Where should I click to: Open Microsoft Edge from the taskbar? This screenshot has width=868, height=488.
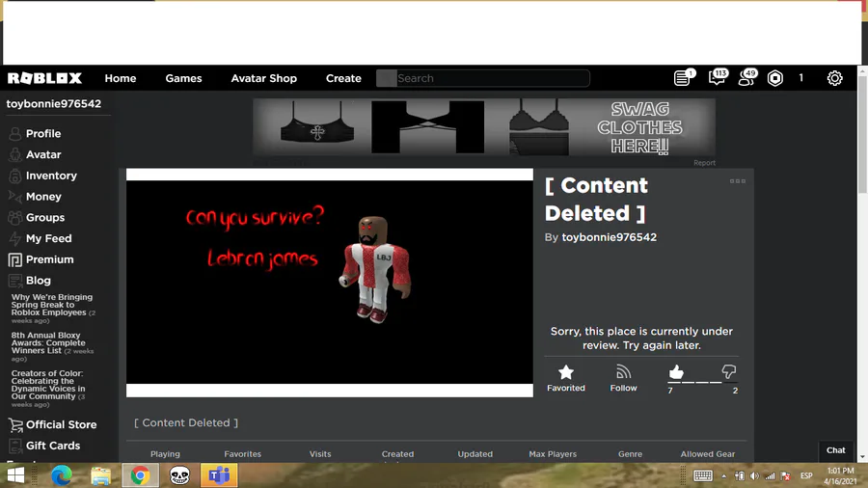click(x=62, y=475)
